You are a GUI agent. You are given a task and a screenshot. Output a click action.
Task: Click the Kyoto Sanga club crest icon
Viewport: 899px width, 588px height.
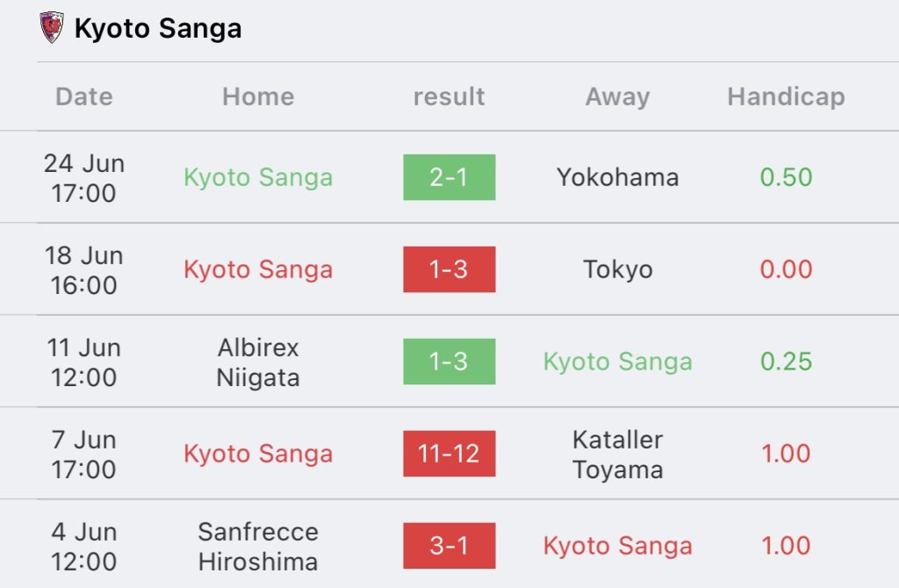[52, 27]
